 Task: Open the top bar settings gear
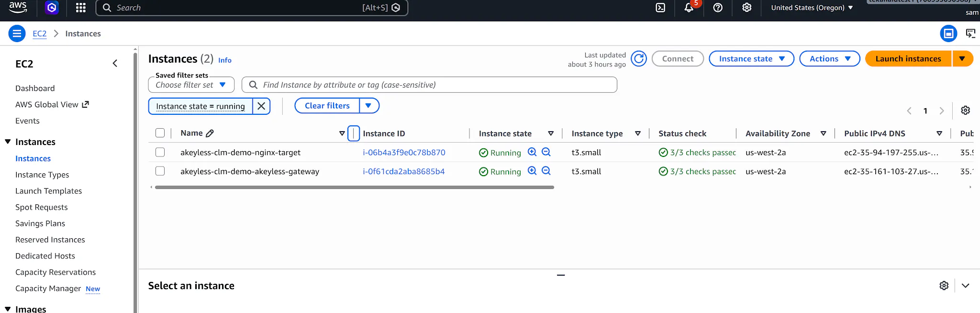(x=746, y=8)
